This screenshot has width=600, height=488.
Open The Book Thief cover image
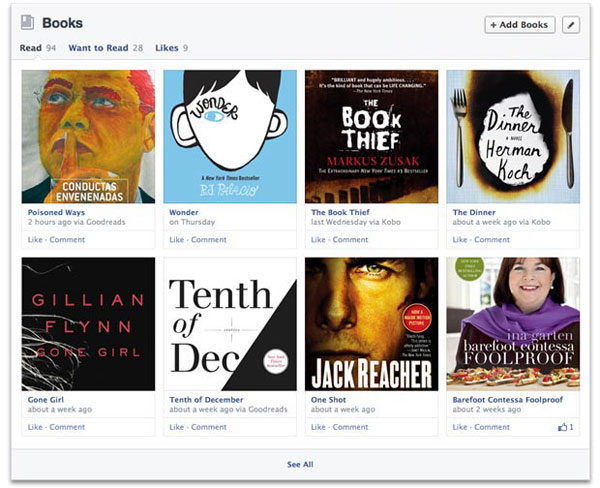(372, 137)
